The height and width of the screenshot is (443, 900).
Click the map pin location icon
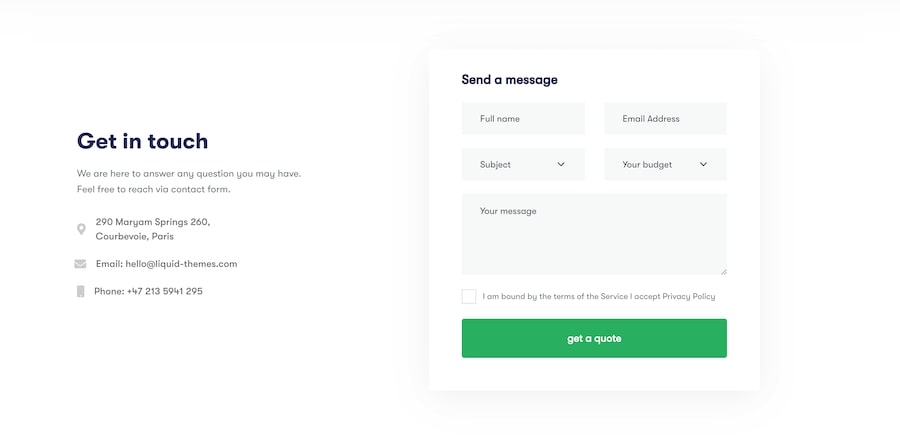(81, 229)
